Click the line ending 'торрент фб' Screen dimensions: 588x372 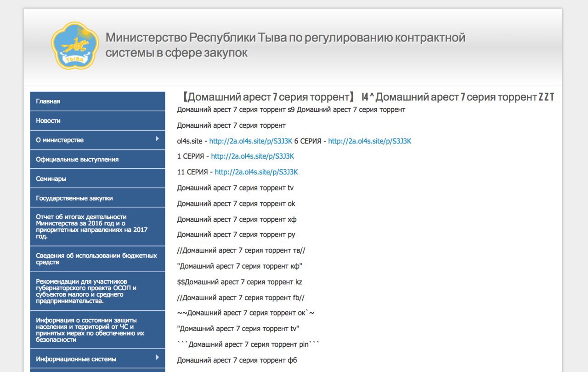click(237, 360)
